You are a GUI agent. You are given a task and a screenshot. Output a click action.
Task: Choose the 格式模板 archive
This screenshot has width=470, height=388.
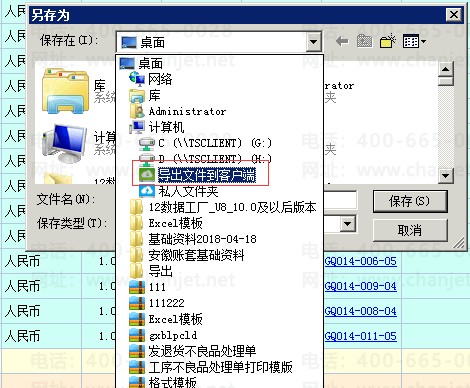(x=163, y=382)
